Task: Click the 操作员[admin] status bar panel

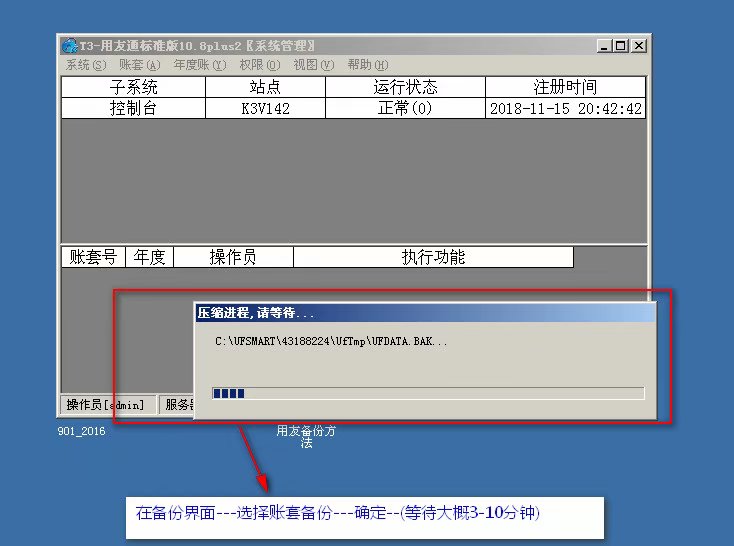Action: pyautogui.click(x=110, y=405)
